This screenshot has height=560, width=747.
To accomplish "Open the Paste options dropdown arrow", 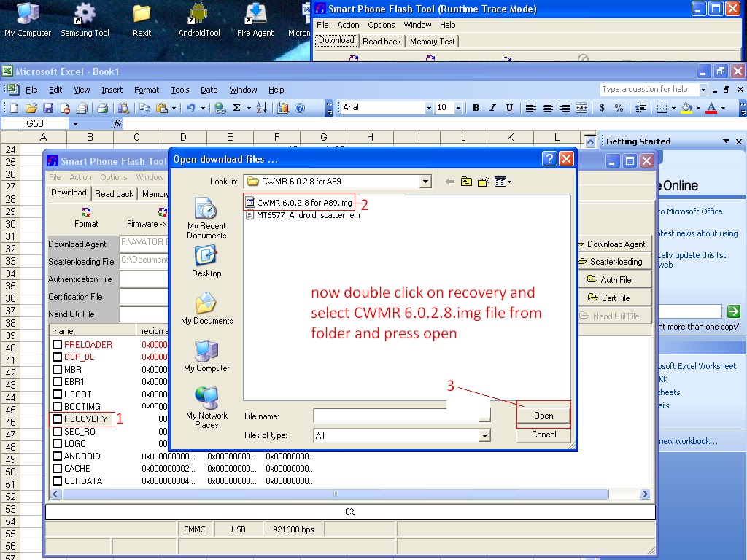I will click(174, 108).
